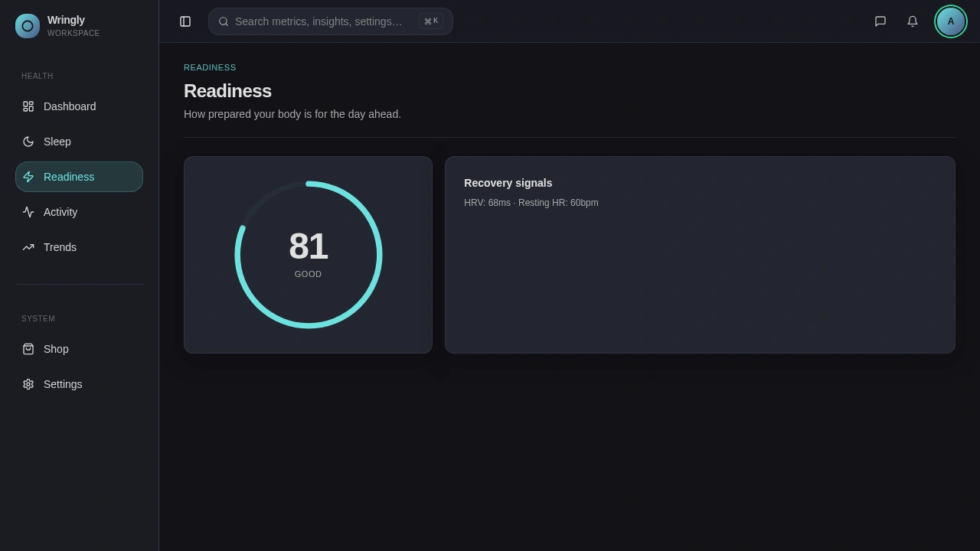Image resolution: width=980 pixels, height=551 pixels.
Task: Click the search metrics input field
Action: [x=318, y=21]
